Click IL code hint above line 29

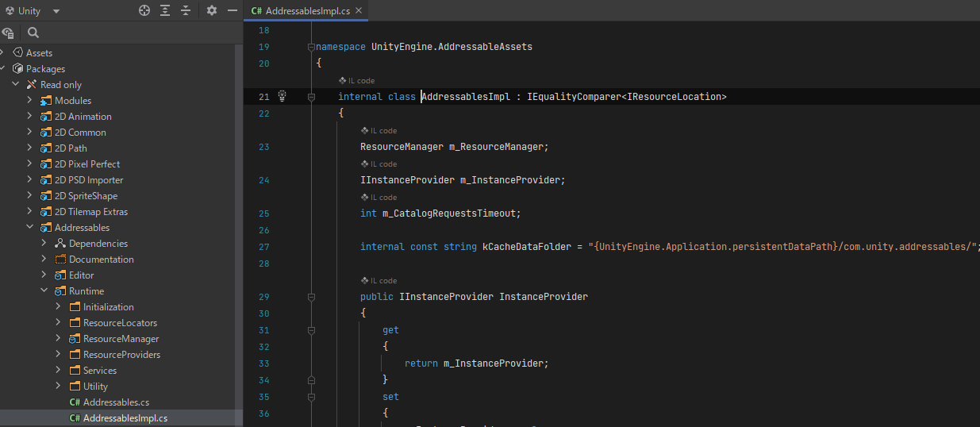tap(379, 280)
